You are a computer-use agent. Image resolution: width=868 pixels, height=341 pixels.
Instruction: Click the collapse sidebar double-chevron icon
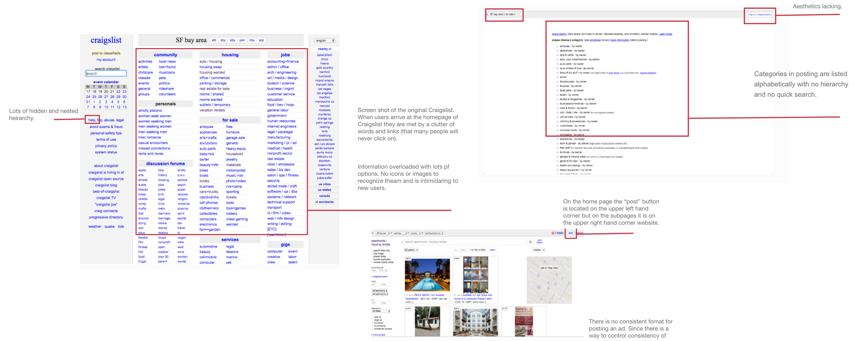click(x=402, y=242)
